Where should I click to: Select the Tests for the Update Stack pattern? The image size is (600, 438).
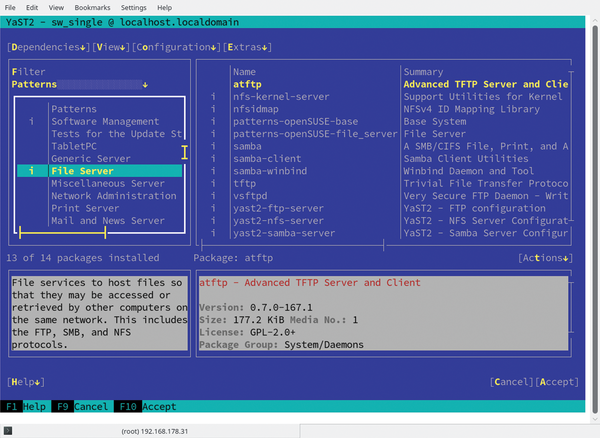point(99,134)
